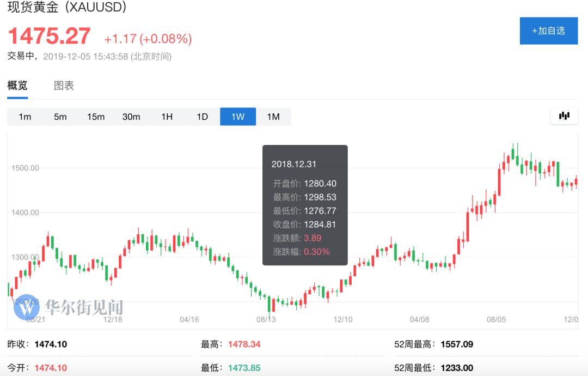This screenshot has width=588, height=376.
Task: Click the 08/13 date label on chart axis
Action: click(x=266, y=320)
